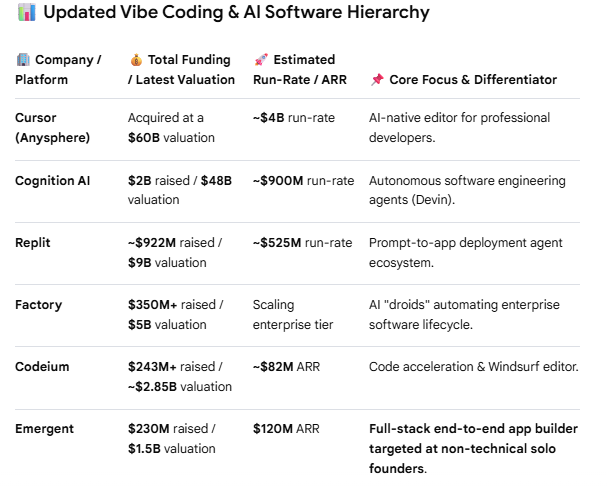Viewport: 607px width, 488px height.
Task: Select the Codeium company name
Action: (x=42, y=366)
